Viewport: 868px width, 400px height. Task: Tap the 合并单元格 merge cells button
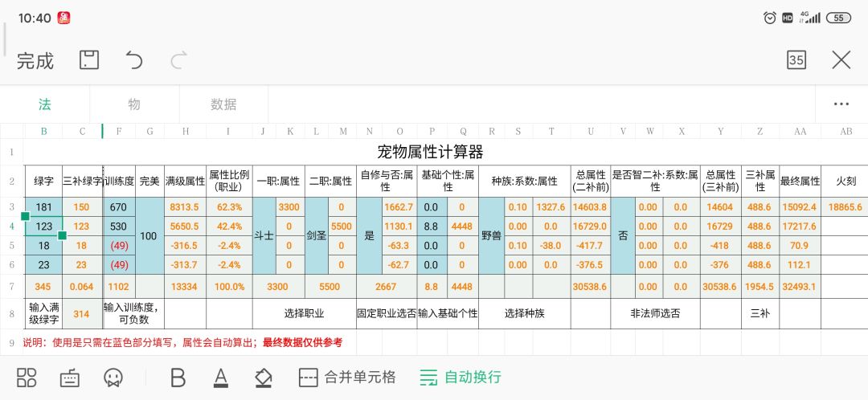tap(347, 378)
